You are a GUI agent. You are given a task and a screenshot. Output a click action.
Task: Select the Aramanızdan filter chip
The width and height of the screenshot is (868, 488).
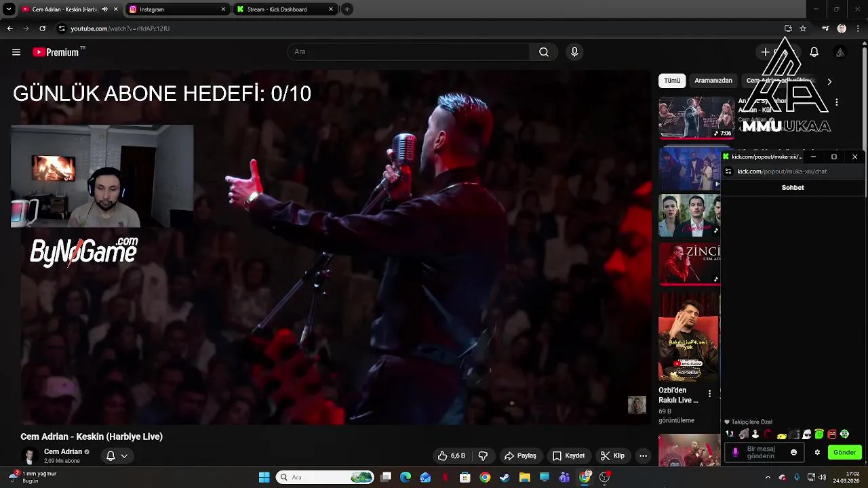point(713,81)
